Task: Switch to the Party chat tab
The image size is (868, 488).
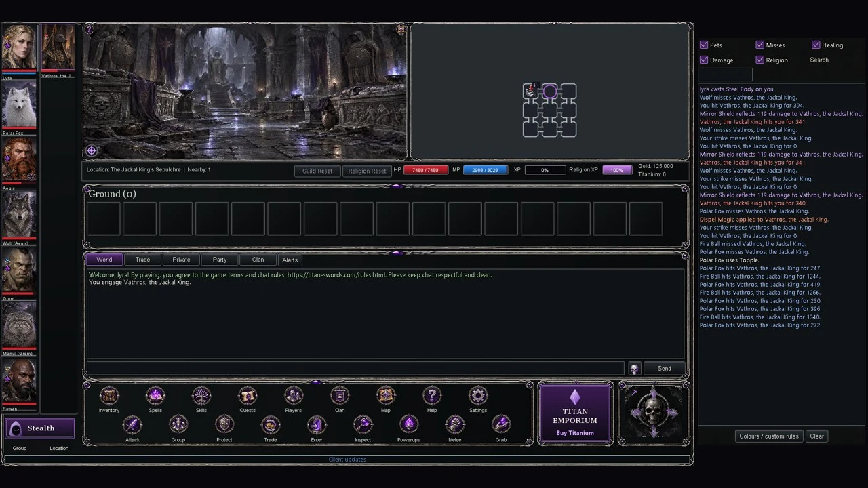Action: click(x=220, y=260)
